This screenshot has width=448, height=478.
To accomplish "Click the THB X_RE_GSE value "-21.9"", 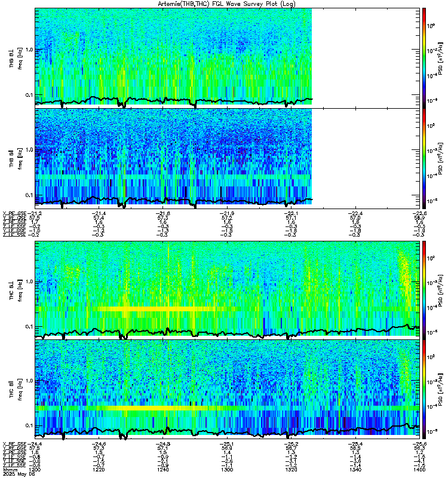I will (x=227, y=213).
